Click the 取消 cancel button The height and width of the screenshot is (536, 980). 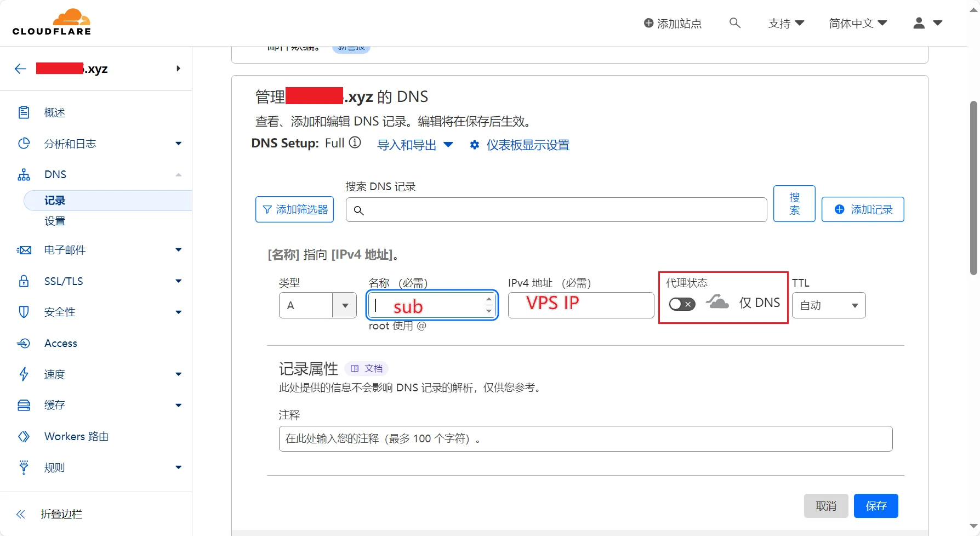(x=826, y=506)
